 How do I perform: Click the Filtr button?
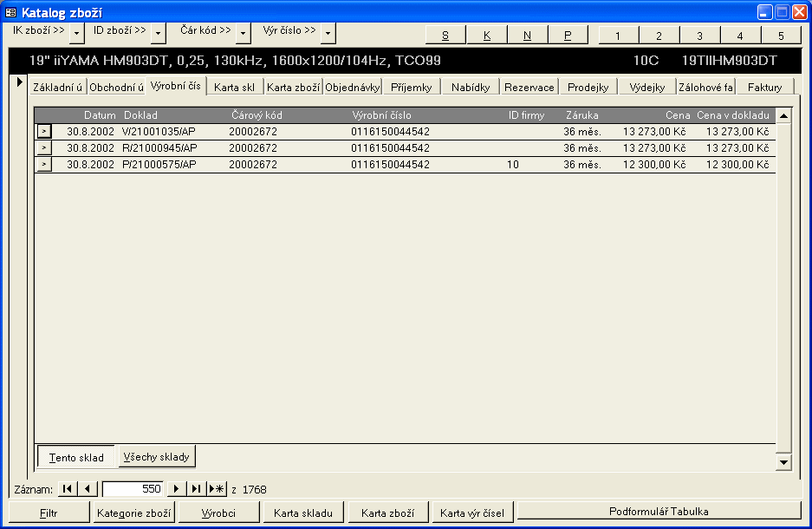click(x=49, y=512)
